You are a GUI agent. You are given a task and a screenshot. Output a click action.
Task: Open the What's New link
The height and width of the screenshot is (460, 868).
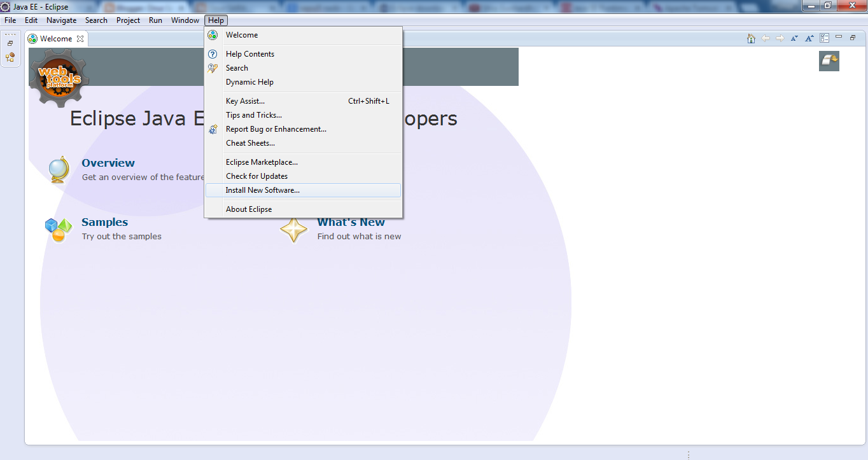point(351,222)
